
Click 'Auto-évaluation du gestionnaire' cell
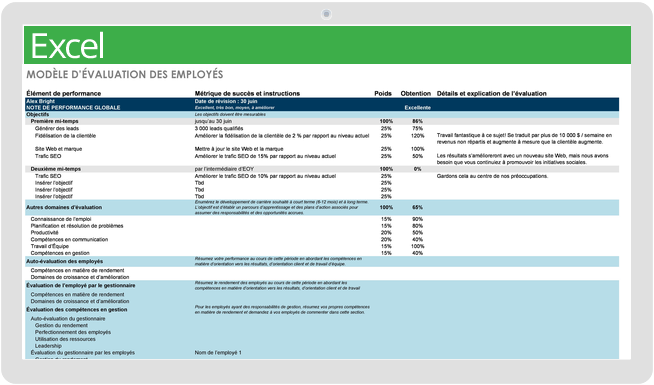(x=68, y=319)
